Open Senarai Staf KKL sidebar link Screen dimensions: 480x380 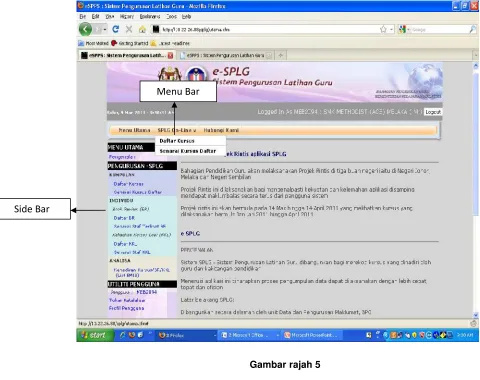pos(132,252)
